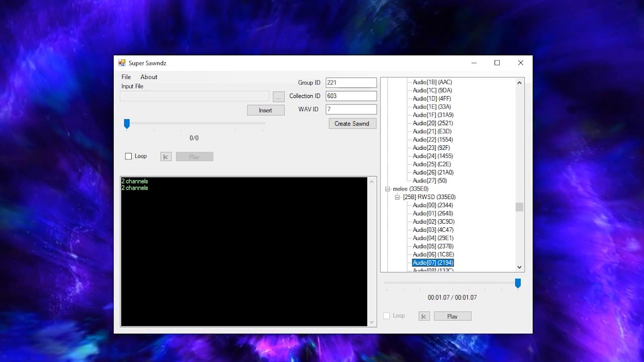Select Audio[03] (4C47)
The width and height of the screenshot is (644, 362).
click(433, 230)
